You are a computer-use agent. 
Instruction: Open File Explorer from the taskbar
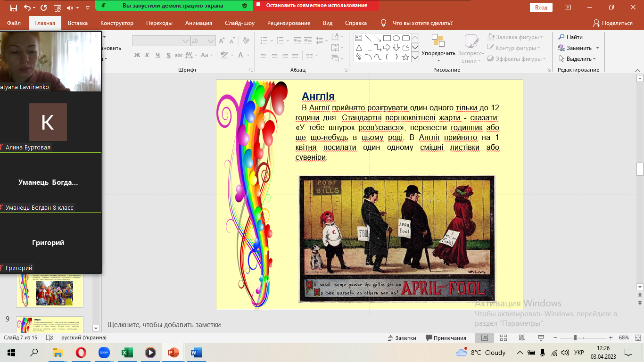(58, 353)
